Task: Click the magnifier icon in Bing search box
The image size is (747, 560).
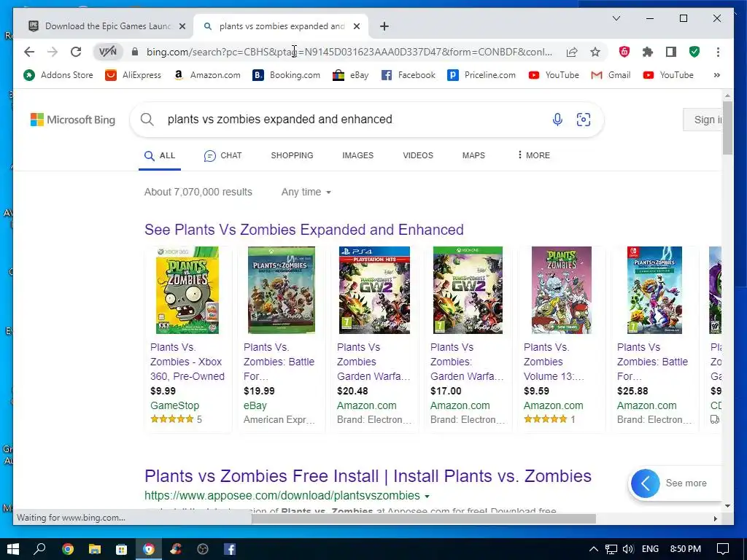Action: [147, 120]
